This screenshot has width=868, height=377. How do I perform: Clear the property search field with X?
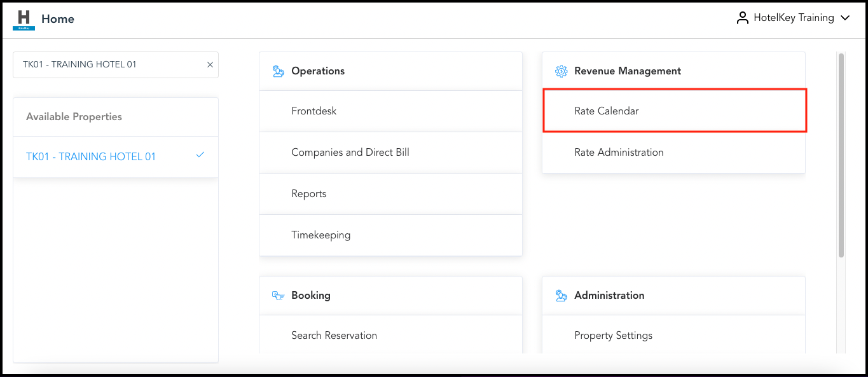(210, 65)
